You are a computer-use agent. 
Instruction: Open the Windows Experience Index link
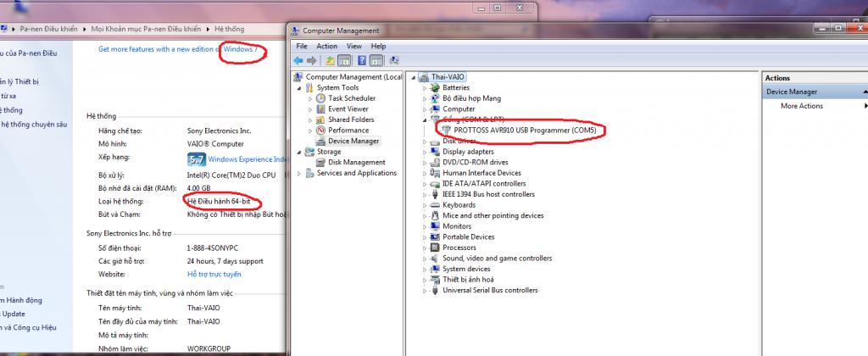(247, 159)
